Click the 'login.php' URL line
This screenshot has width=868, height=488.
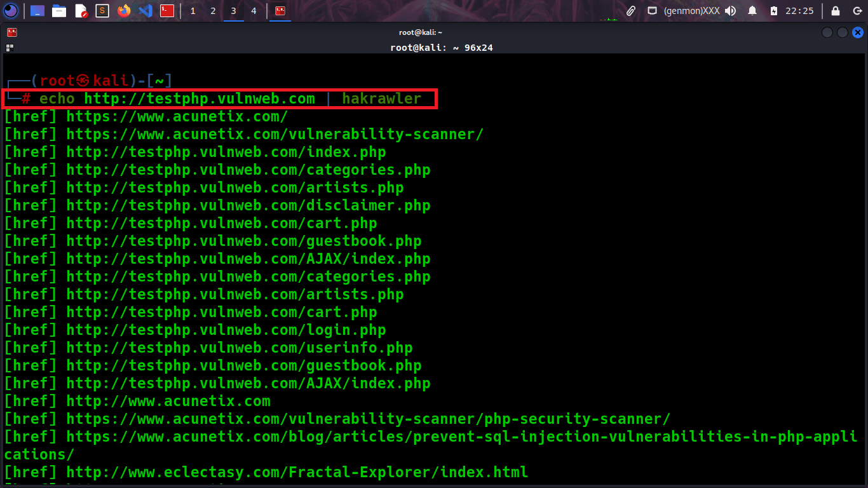tap(195, 330)
